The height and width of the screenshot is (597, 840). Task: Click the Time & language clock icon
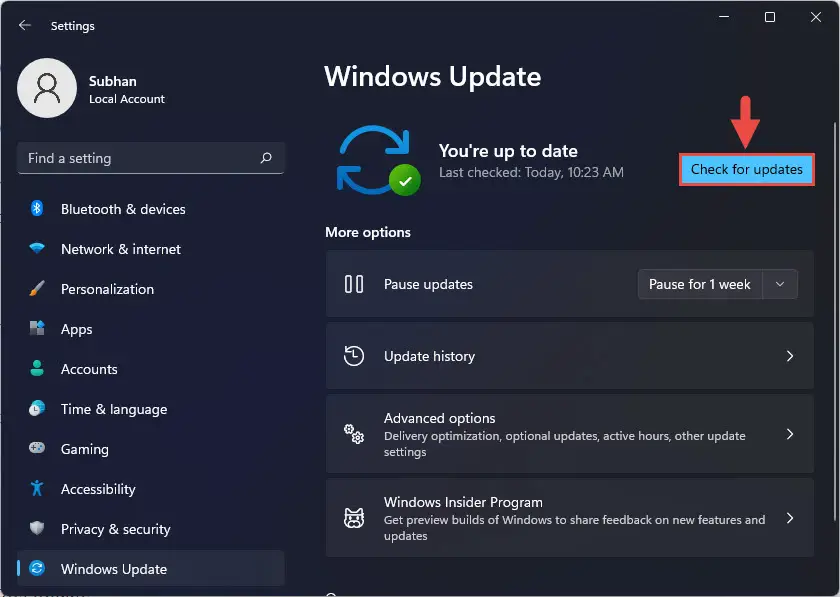point(37,409)
